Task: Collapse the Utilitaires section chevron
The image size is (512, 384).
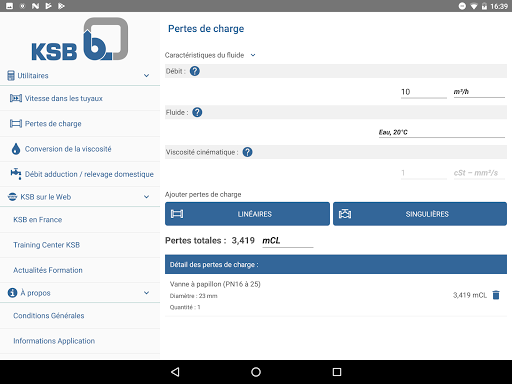Action: click(146, 76)
